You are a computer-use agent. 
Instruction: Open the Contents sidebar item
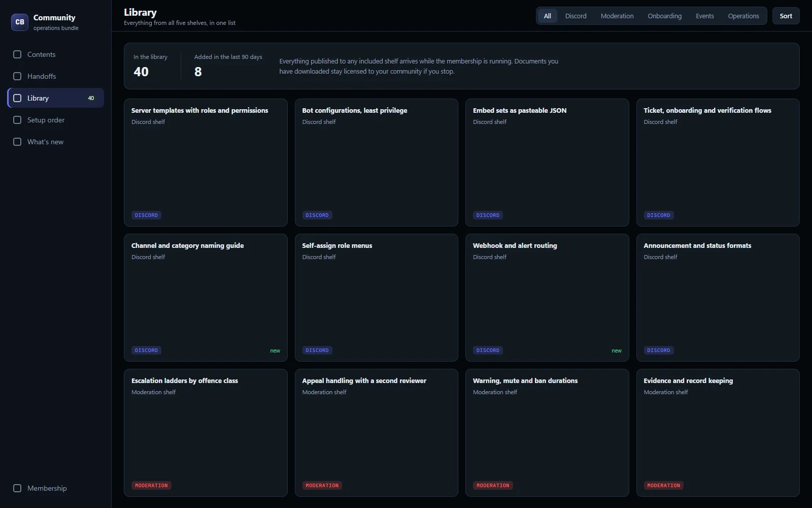coord(55,54)
